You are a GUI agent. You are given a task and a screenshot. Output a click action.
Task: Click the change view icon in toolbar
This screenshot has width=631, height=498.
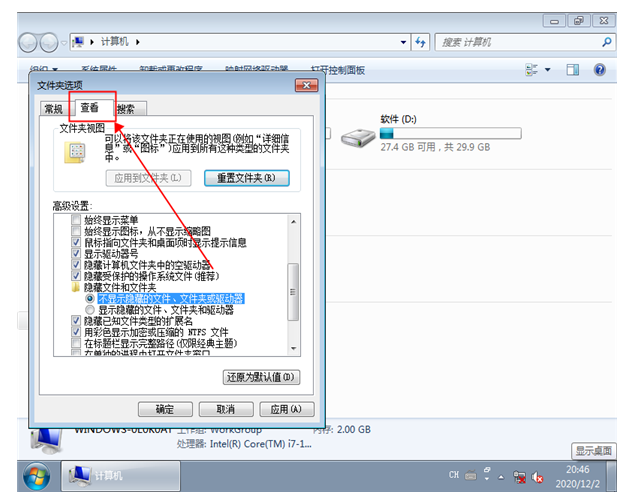(532, 70)
